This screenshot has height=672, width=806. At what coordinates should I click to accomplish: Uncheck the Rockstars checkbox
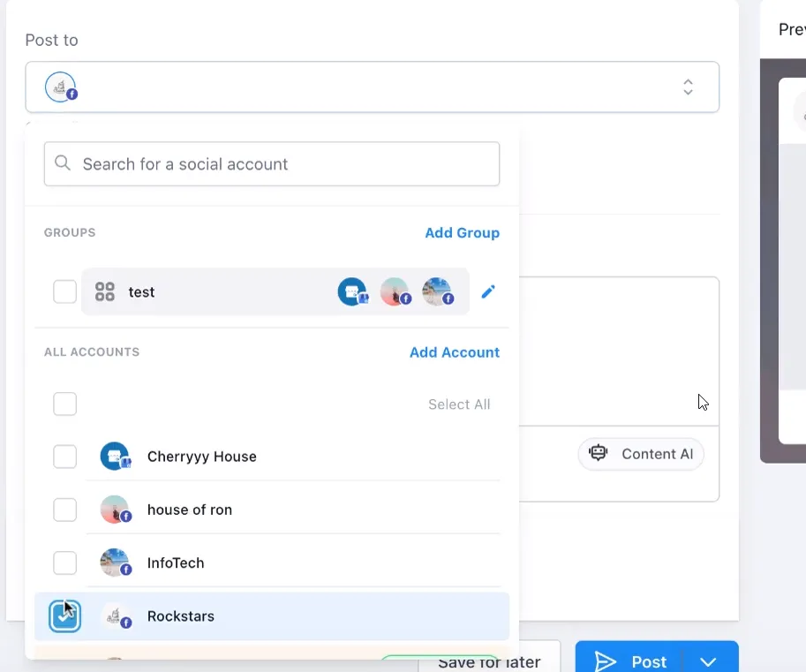pyautogui.click(x=64, y=616)
